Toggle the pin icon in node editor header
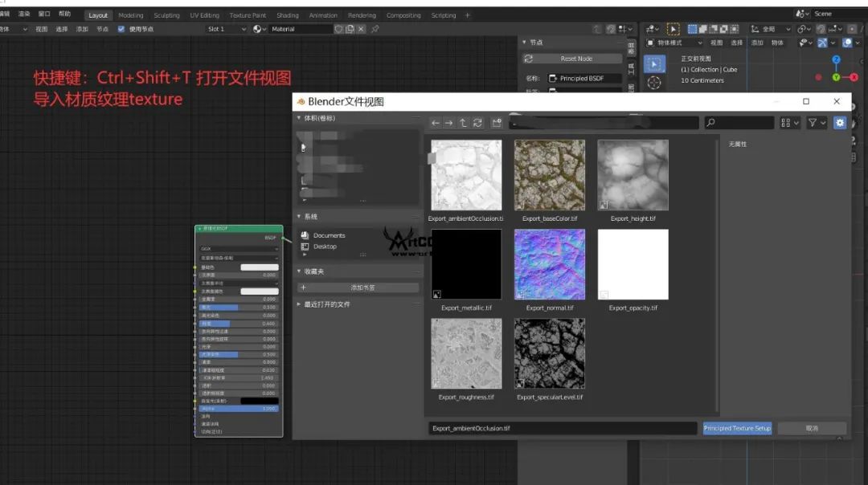Image resolution: width=868 pixels, height=485 pixels. [x=375, y=30]
